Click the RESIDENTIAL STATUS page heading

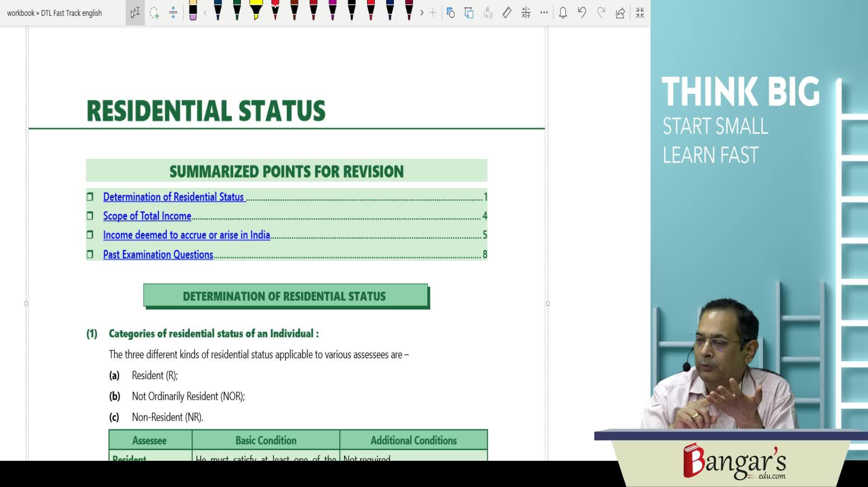206,111
